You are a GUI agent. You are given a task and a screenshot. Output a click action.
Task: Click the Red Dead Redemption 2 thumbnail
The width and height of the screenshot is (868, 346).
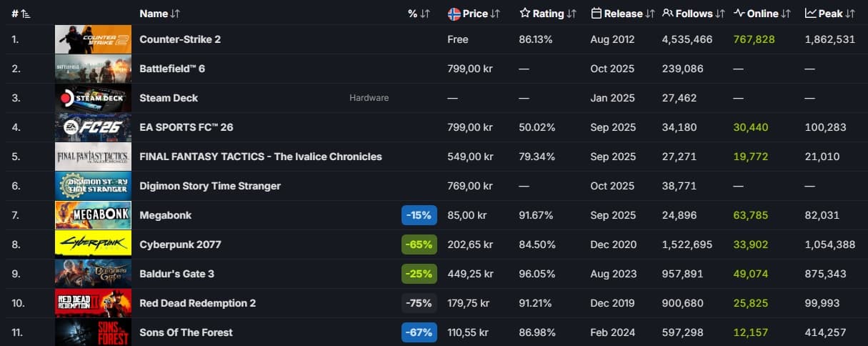(93, 303)
